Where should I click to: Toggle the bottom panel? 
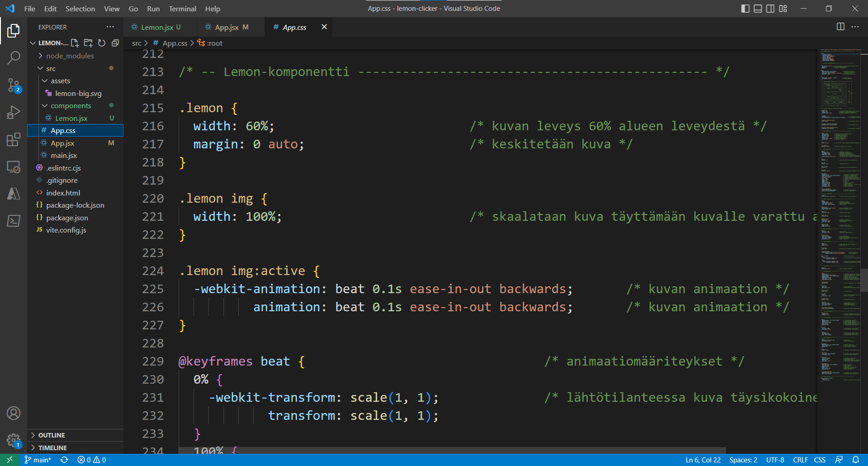pos(758,9)
